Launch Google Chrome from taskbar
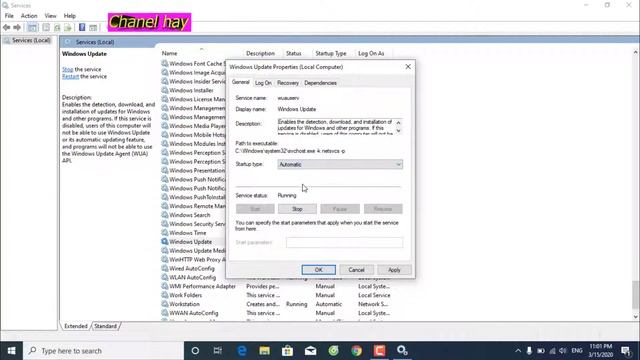 356,351
